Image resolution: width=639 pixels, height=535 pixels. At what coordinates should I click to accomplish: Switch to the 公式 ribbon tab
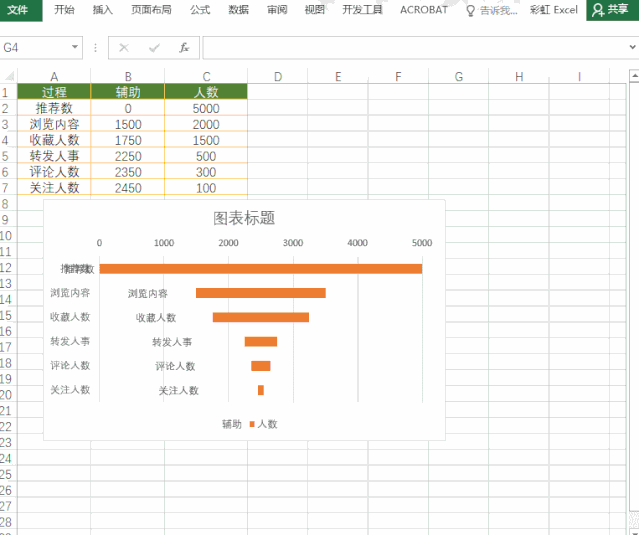200,9
